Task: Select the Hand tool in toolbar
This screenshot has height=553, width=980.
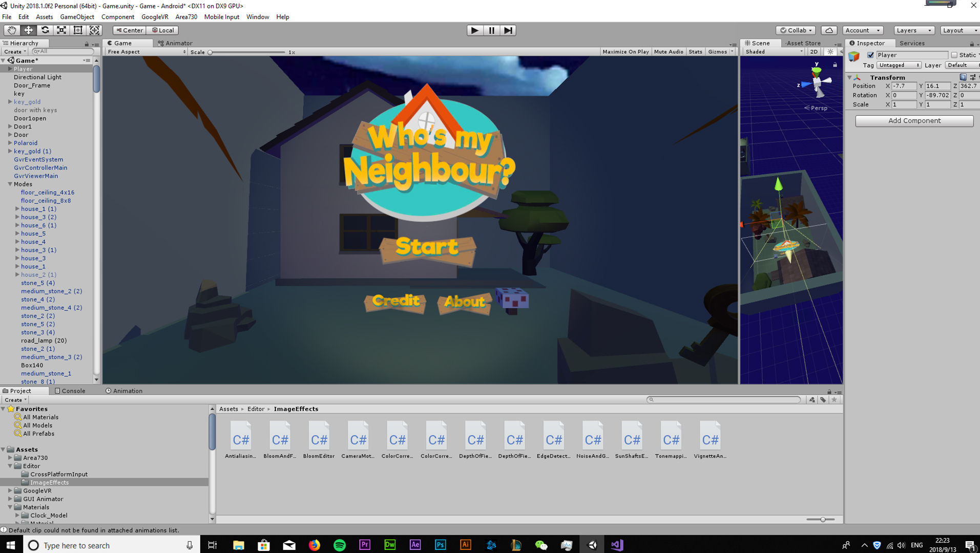Action: [11, 30]
